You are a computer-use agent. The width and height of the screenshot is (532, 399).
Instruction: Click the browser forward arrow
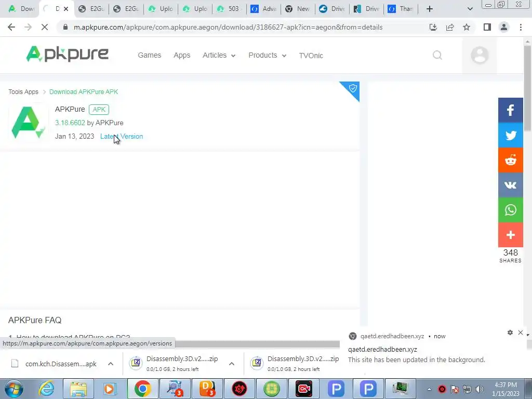pos(28,27)
